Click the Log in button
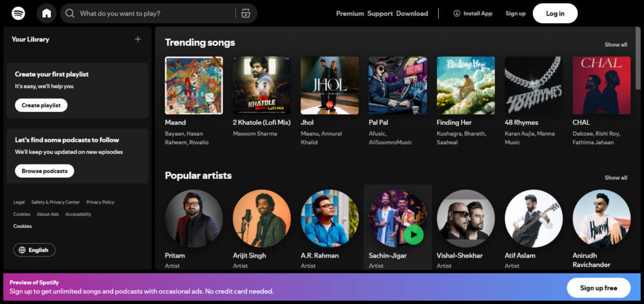Screen dimensions: 644x304 (555, 14)
